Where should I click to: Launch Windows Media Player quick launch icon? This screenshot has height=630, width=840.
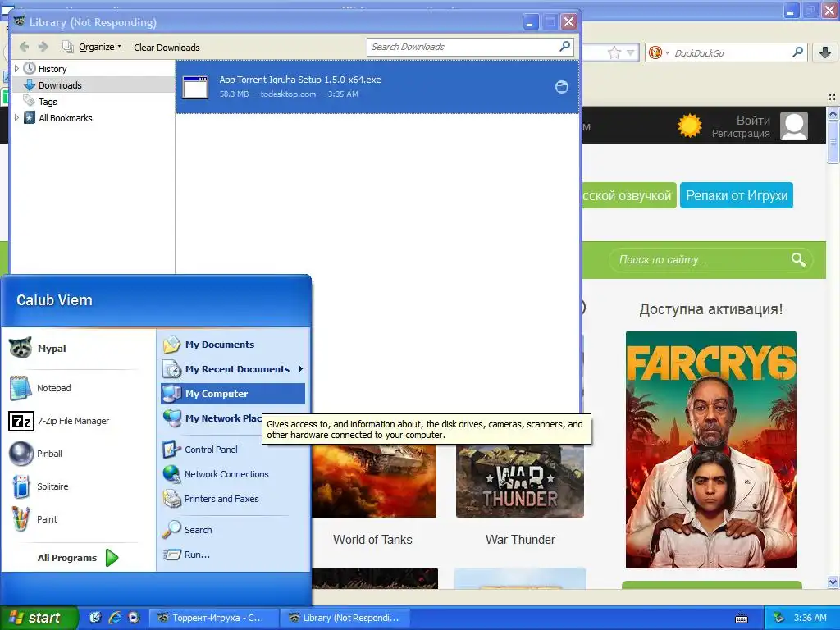134,618
